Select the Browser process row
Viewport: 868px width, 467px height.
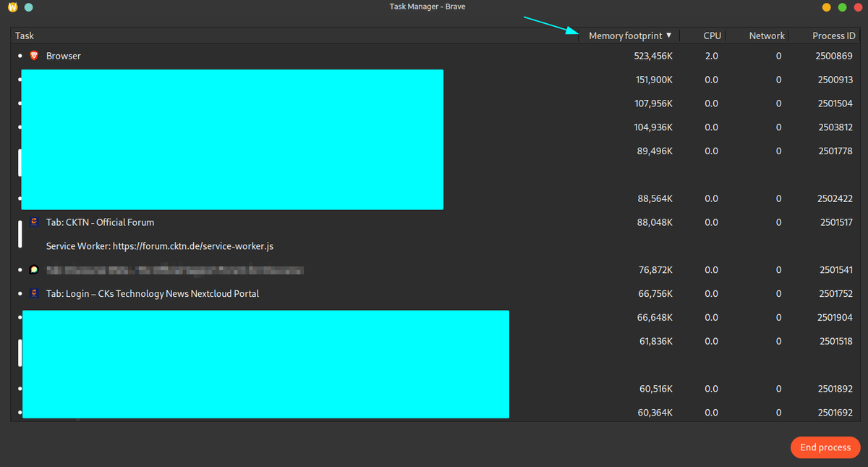point(434,56)
